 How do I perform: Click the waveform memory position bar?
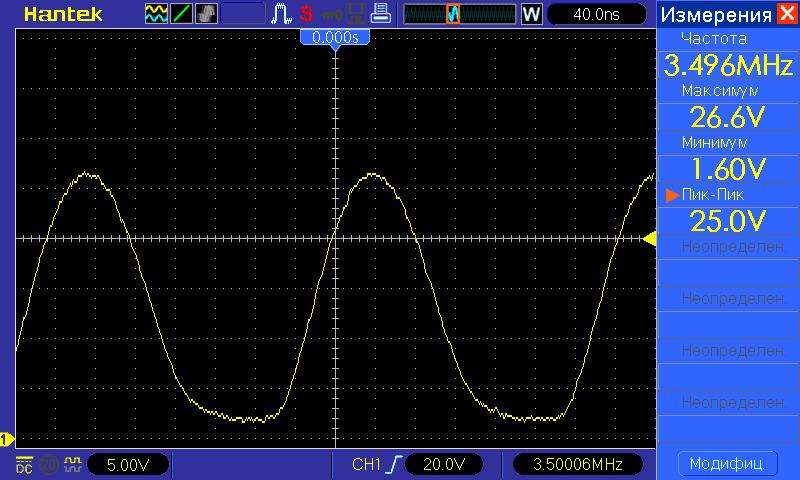click(458, 14)
